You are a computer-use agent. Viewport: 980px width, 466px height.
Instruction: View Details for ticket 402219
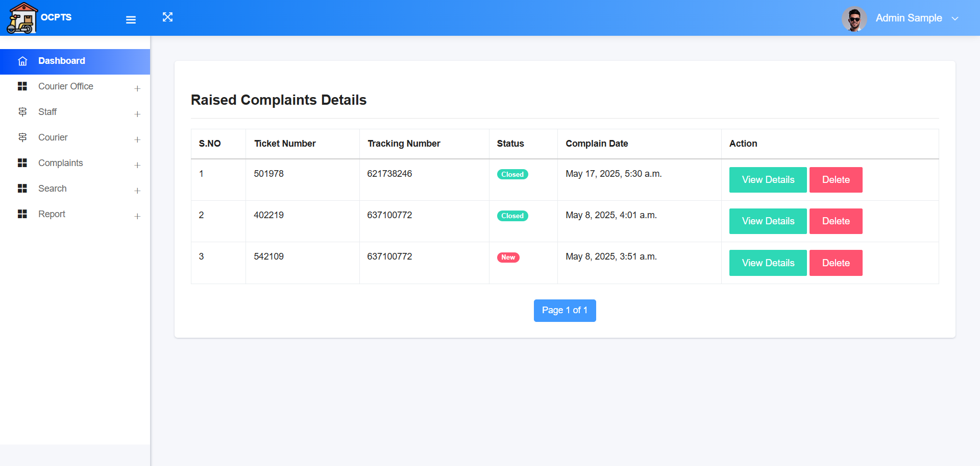(768, 221)
